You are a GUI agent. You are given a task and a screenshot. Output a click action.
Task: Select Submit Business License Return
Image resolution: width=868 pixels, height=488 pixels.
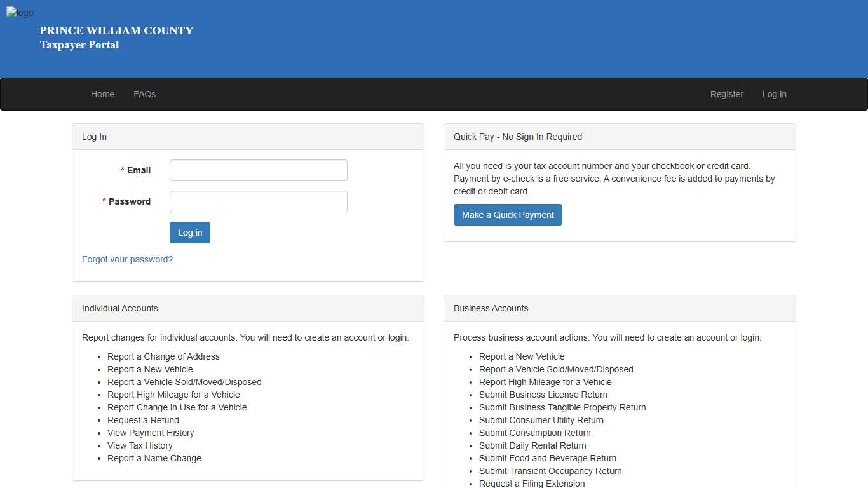[543, 395]
